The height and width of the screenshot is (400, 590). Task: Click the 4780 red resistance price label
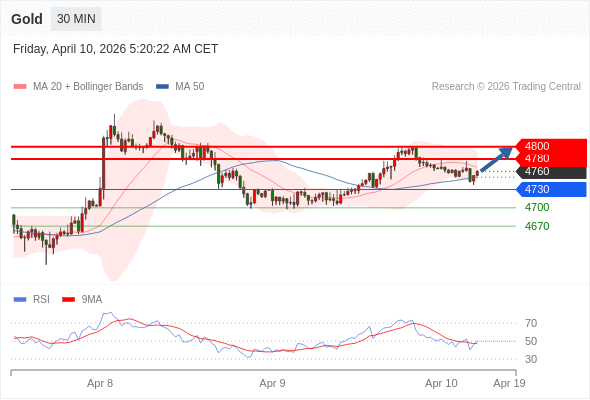(551, 159)
